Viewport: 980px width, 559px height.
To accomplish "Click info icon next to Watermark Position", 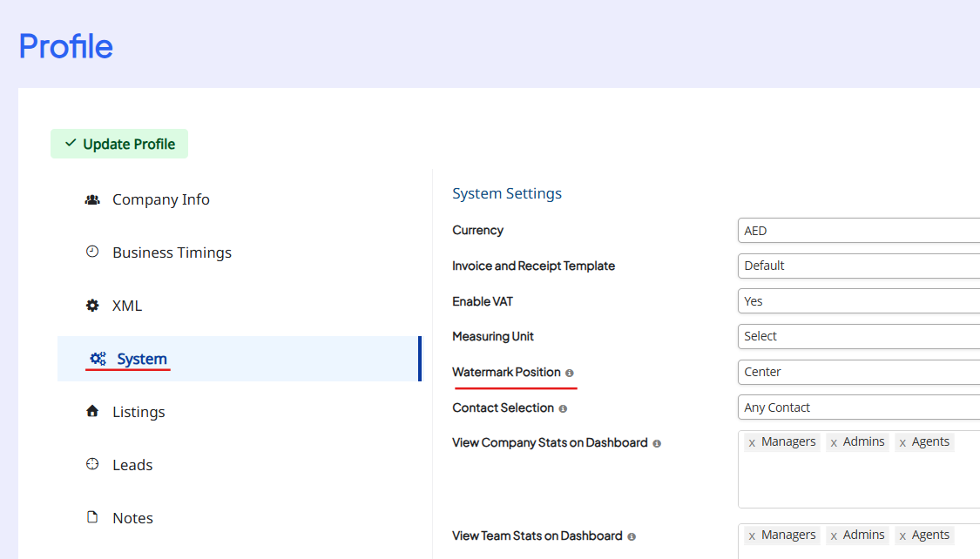I will [570, 373].
